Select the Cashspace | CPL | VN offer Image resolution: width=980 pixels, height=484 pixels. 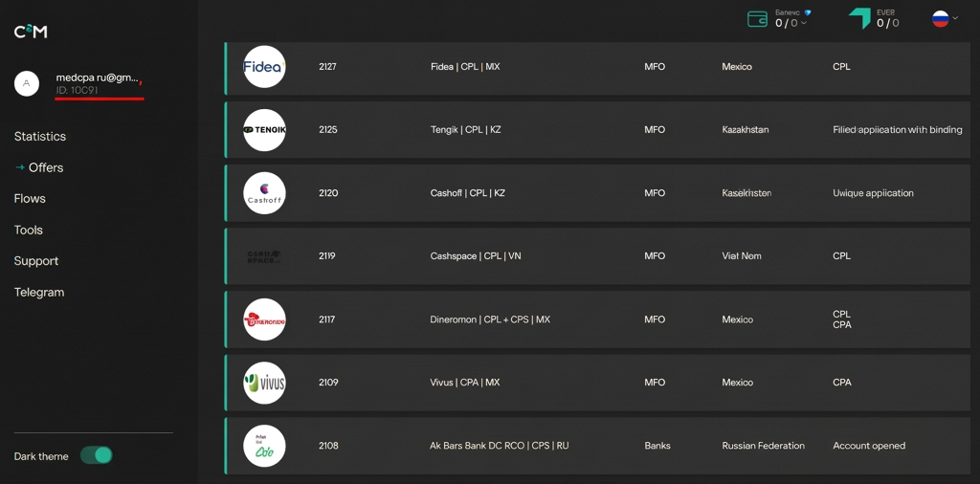[602, 256]
